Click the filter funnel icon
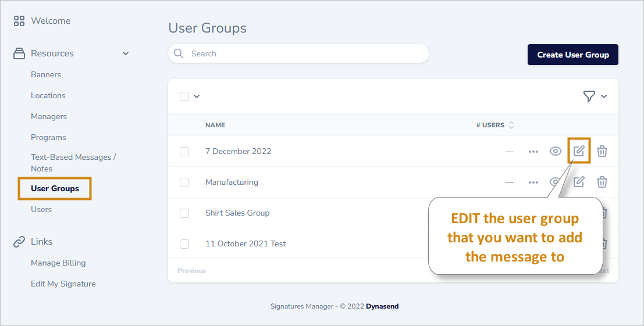The image size is (644, 326). click(x=589, y=96)
